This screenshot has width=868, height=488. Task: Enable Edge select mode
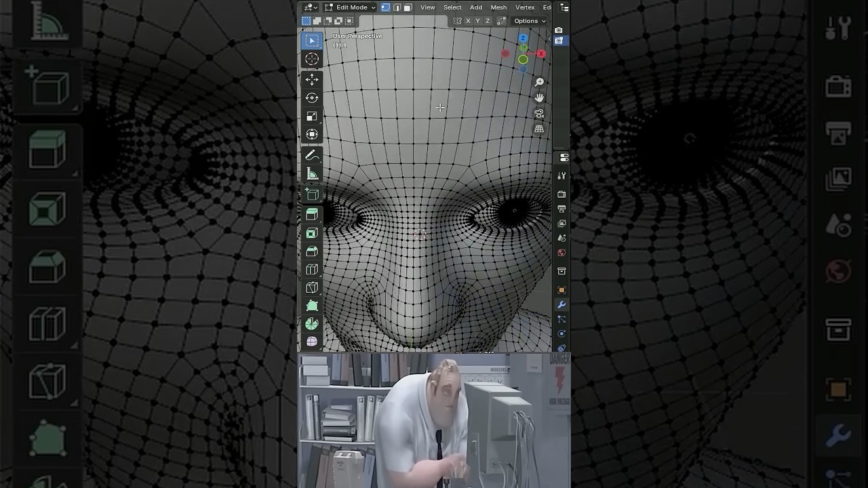[397, 7]
